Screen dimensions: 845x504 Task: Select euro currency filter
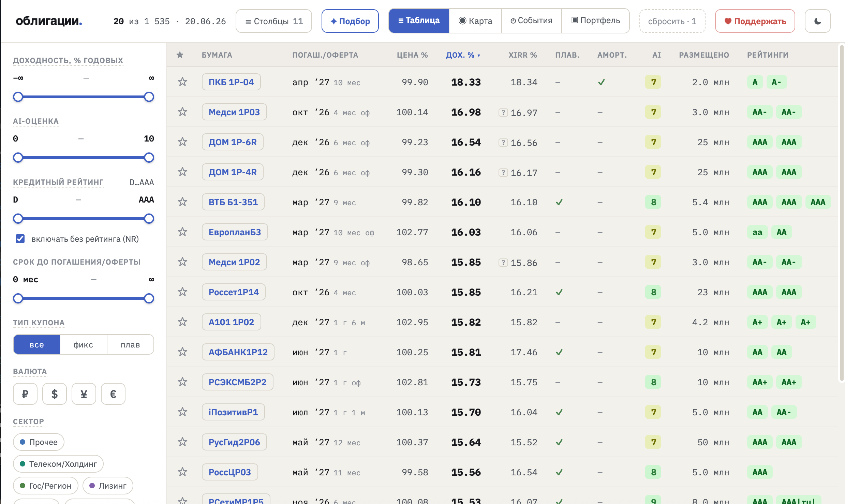[x=113, y=394]
